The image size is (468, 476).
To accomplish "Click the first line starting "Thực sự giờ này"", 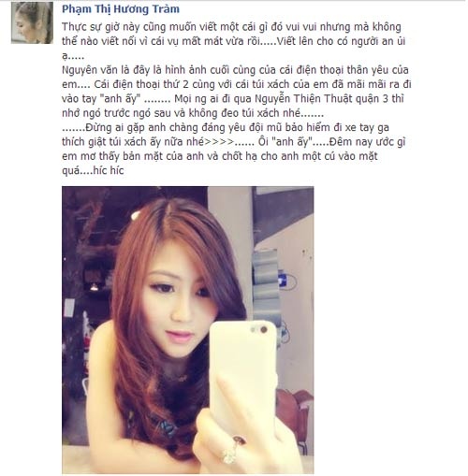I will coord(231,27).
